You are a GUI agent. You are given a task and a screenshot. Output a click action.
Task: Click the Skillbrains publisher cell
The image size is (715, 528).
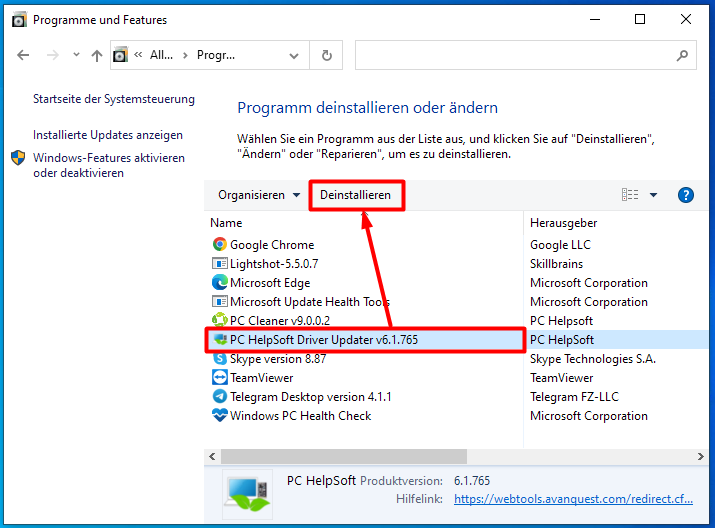coord(556,264)
